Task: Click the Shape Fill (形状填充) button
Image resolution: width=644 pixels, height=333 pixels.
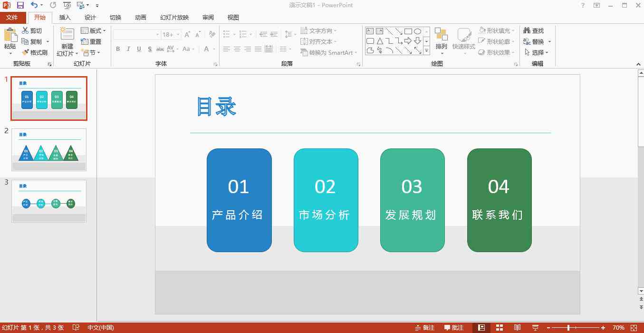Action: point(497,30)
